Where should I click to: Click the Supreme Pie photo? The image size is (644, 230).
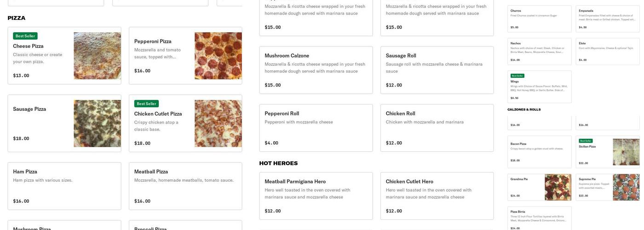point(626,187)
